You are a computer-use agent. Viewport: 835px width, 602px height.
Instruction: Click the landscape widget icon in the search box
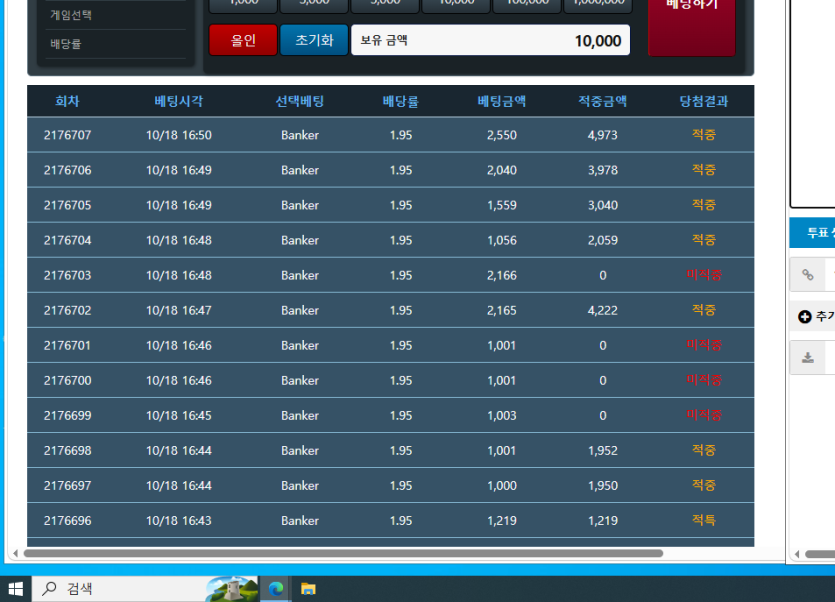[232, 589]
